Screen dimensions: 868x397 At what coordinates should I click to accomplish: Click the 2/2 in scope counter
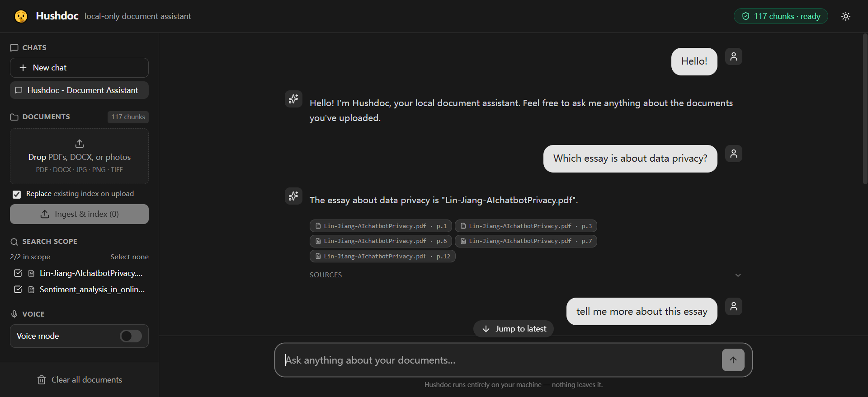click(x=30, y=257)
